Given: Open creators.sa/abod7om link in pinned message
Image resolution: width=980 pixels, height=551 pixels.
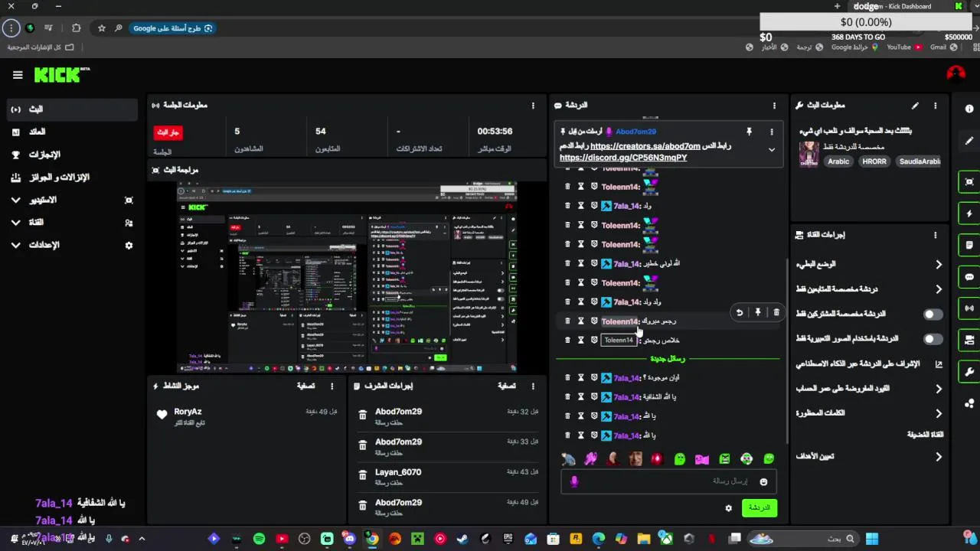Looking at the screenshot, I should coord(645,146).
